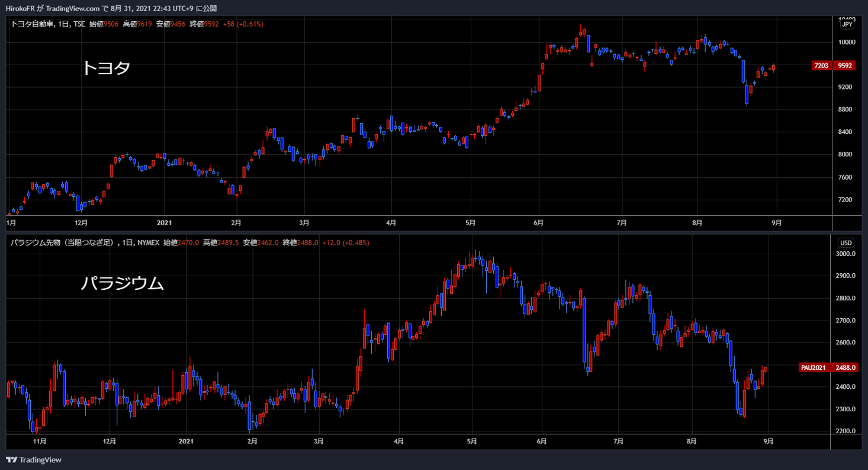
Task: Click the 11月 marker on palladium time axis
Action: [x=39, y=441]
